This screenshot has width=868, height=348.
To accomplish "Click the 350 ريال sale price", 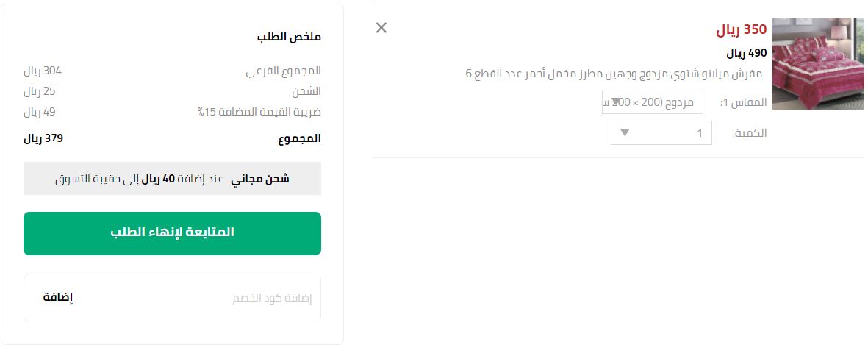I will coord(741,30).
